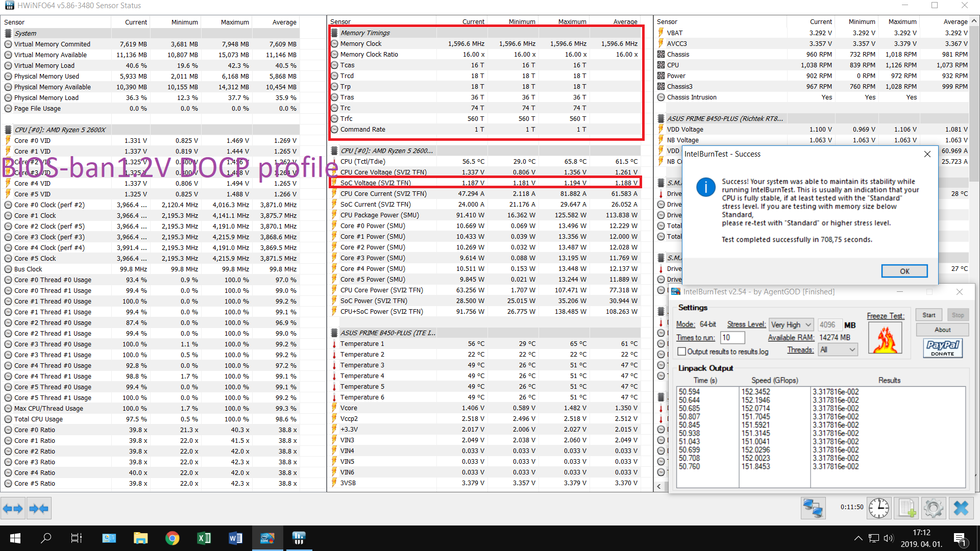Select the CPU Package Power (SMU) row
The width and height of the screenshot is (980, 551).
[x=484, y=215]
